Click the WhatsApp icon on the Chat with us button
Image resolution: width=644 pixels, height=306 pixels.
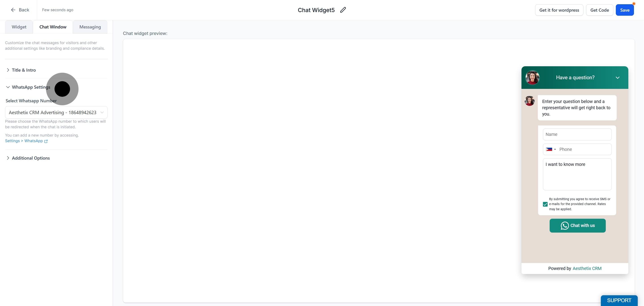pyautogui.click(x=564, y=225)
